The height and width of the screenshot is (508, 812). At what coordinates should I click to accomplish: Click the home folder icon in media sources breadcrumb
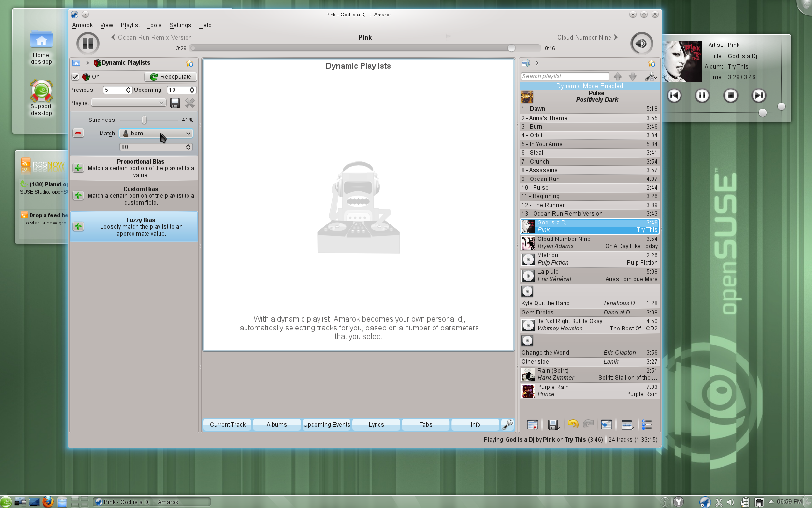(76, 63)
